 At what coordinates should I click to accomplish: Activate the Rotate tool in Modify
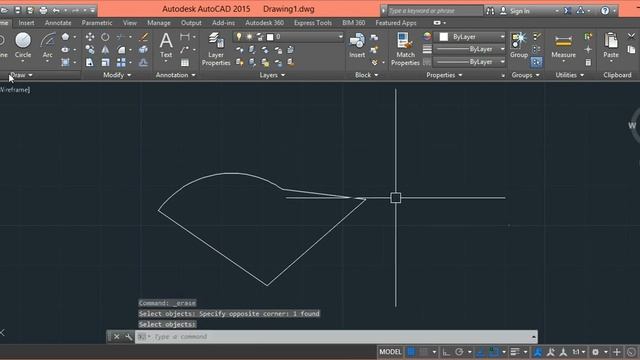[x=105, y=37]
